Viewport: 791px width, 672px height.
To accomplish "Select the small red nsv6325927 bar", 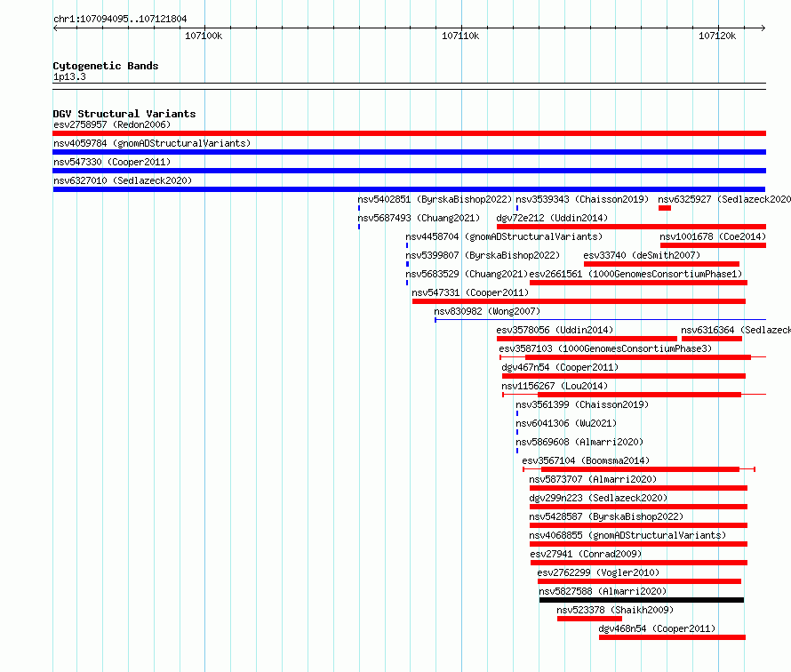I will [x=665, y=208].
